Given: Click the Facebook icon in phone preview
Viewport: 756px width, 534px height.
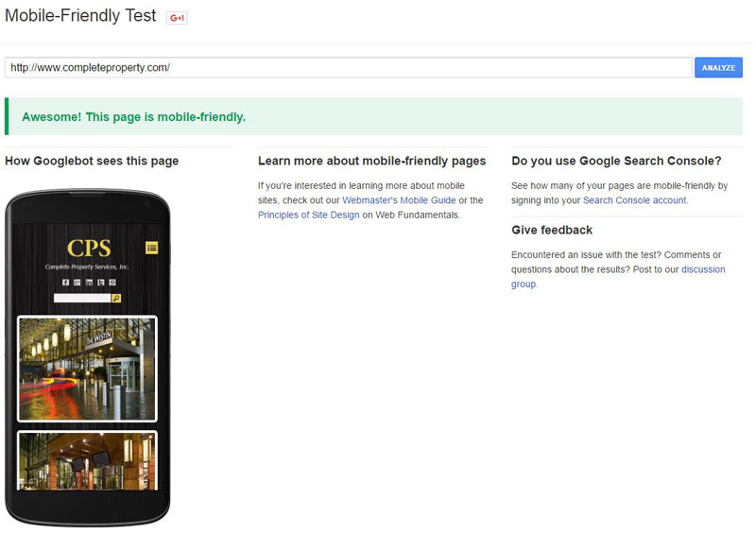Looking at the screenshot, I should pyautogui.click(x=65, y=283).
